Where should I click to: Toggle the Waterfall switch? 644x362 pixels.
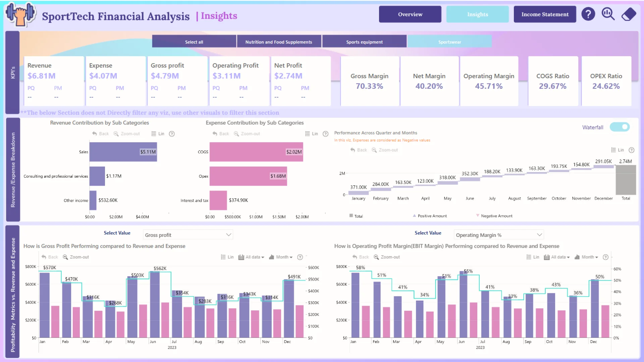(620, 127)
